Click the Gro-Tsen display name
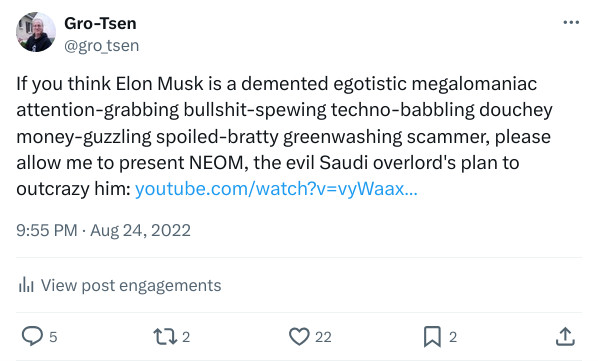The image size is (598, 361). click(100, 23)
